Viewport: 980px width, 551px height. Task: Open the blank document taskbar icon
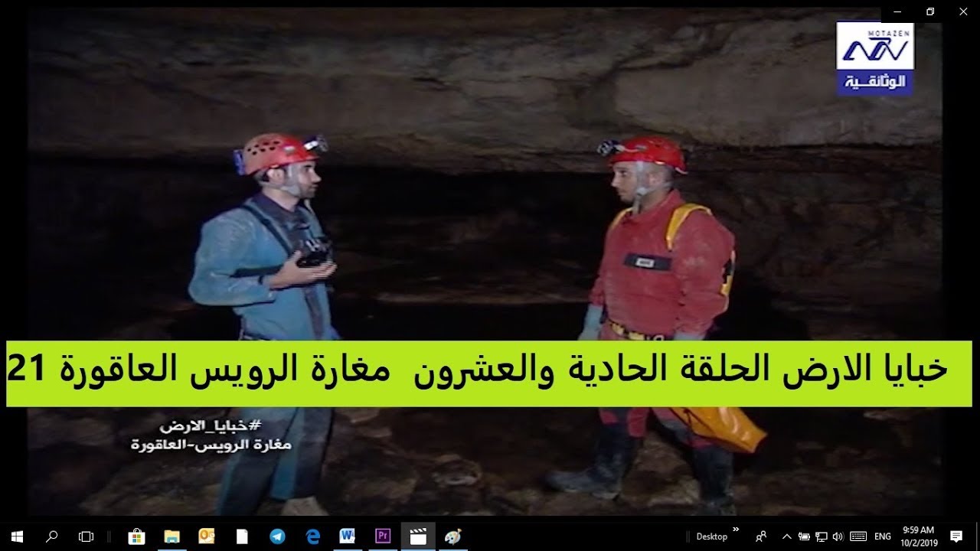tap(242, 536)
